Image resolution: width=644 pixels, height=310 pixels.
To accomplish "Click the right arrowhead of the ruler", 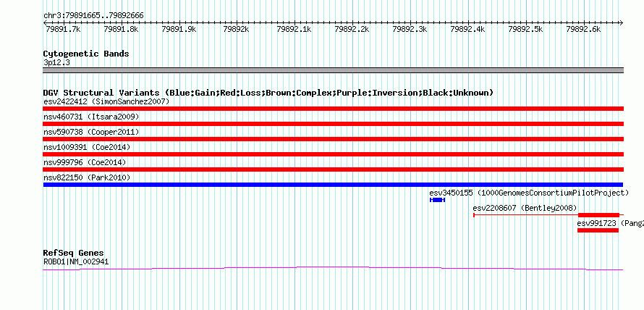I will [622, 22].
